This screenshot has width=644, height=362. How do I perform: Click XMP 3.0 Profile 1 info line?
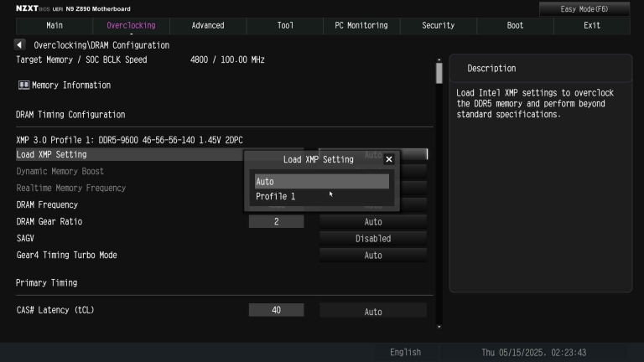(129, 140)
